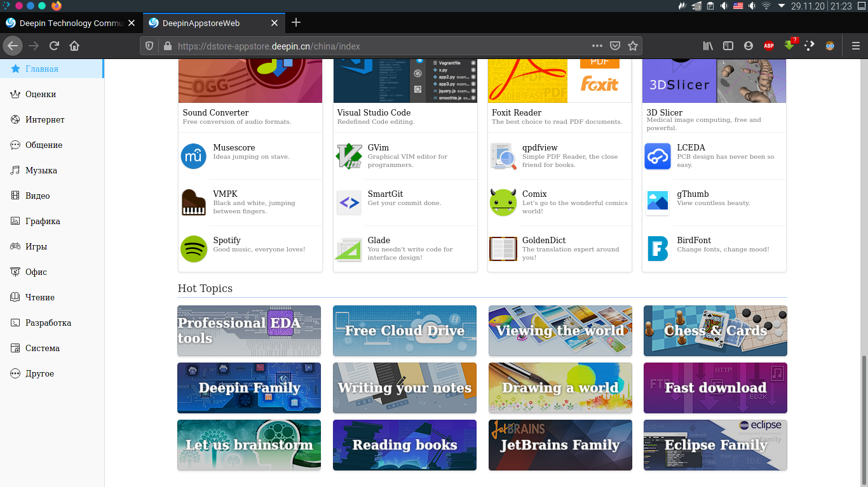Screen dimensions: 868x487
Task: Open the green download extension icon
Action: [x=790, y=45]
